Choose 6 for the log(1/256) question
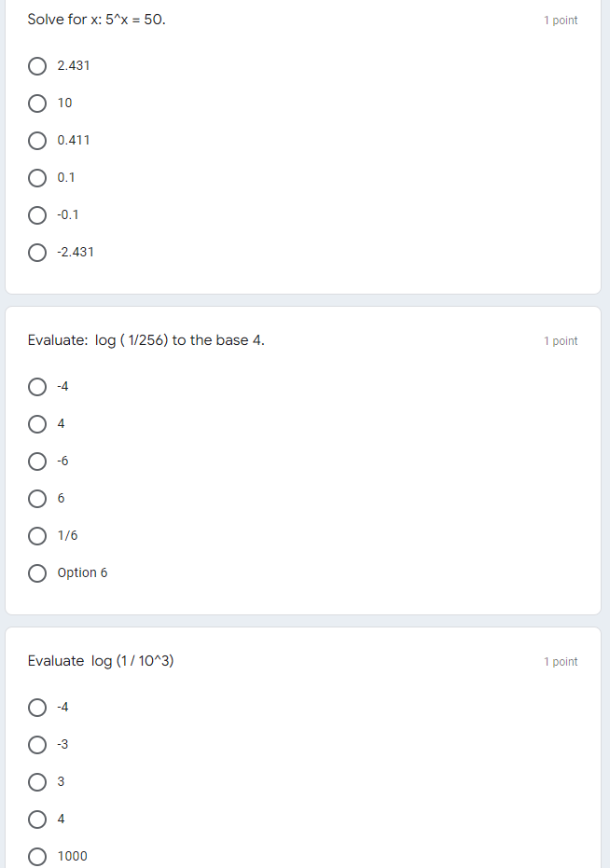Viewport: 610px width, 868px height. 37,498
